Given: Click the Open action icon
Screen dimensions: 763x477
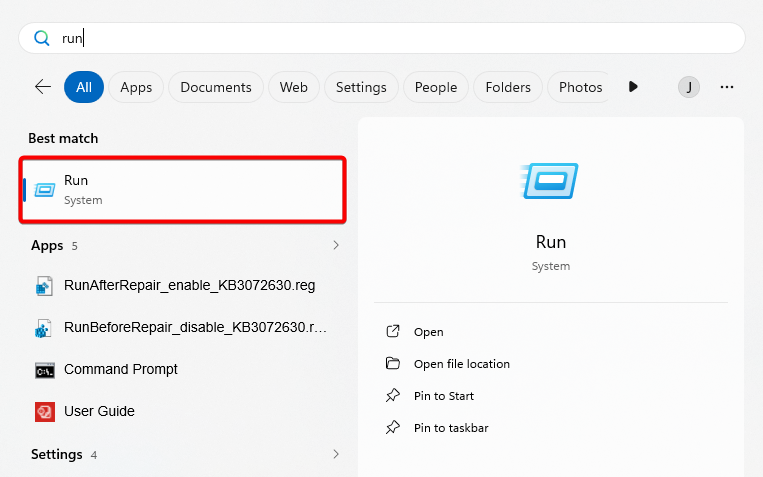Looking at the screenshot, I should pos(393,331).
